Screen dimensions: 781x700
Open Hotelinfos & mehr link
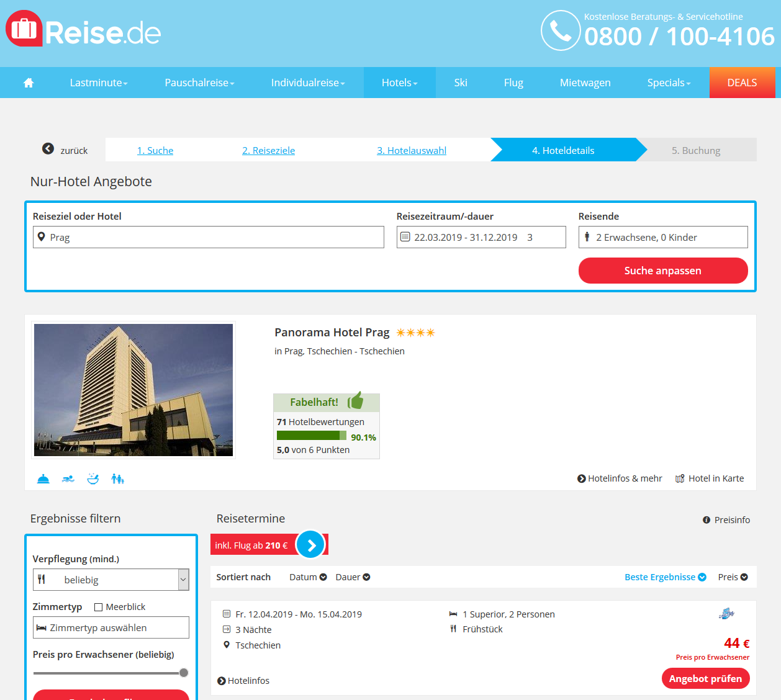620,478
